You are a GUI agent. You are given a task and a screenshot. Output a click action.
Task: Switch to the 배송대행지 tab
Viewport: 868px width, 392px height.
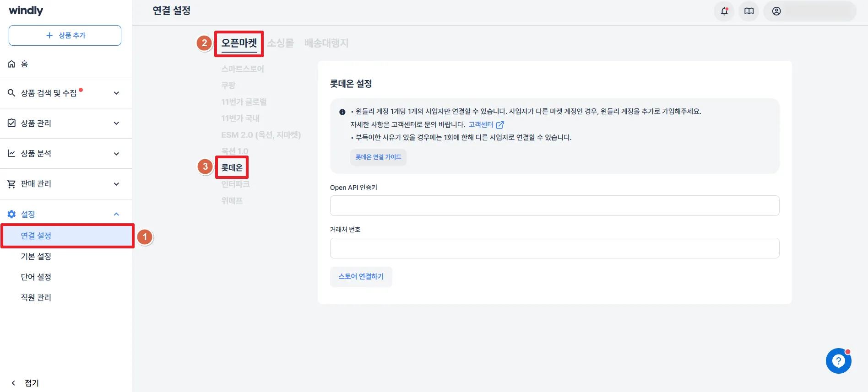pyautogui.click(x=326, y=43)
